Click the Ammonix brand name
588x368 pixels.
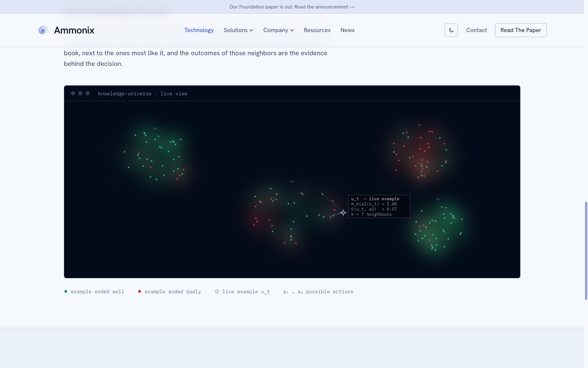point(74,30)
